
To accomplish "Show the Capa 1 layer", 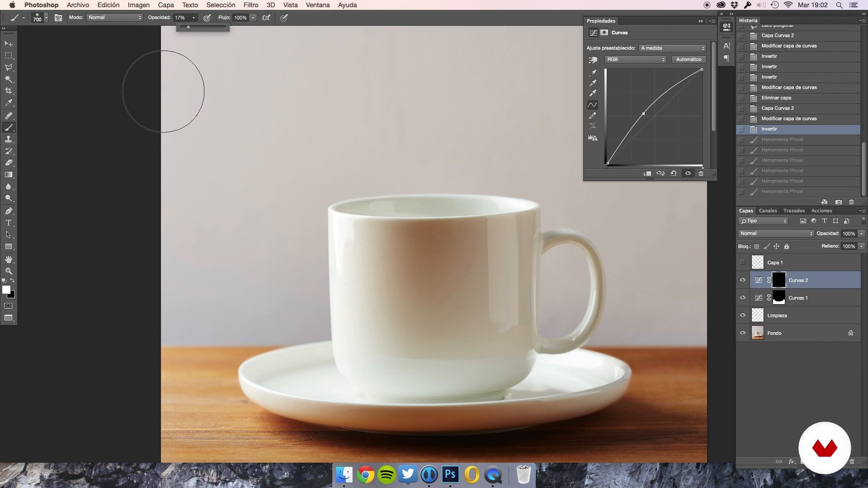I will point(742,263).
